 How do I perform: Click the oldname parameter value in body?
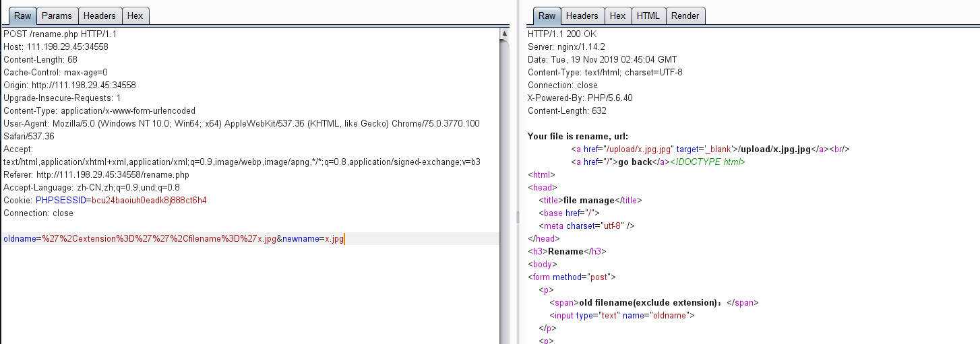click(x=159, y=238)
